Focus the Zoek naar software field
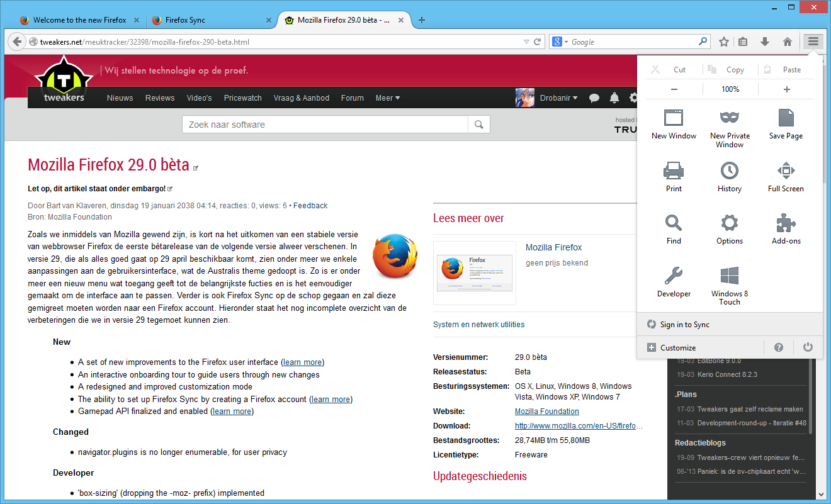Screen dimensions: 831x504 [325, 125]
